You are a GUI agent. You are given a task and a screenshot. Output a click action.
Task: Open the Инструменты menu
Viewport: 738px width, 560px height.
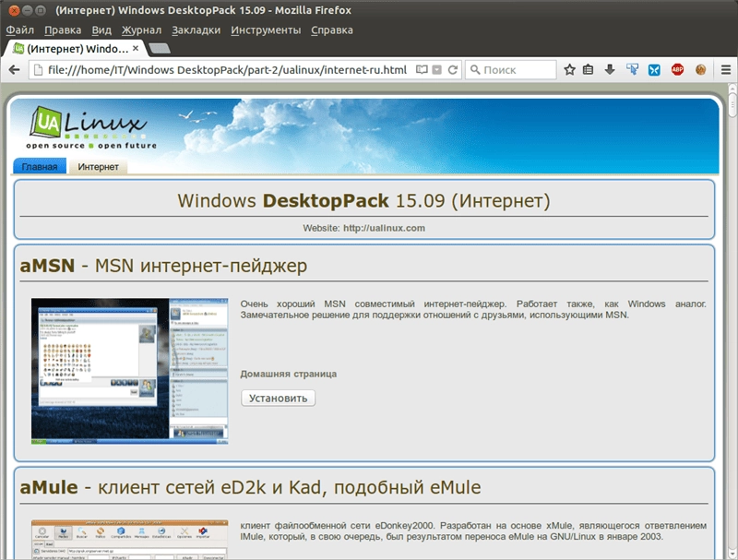[x=266, y=30]
